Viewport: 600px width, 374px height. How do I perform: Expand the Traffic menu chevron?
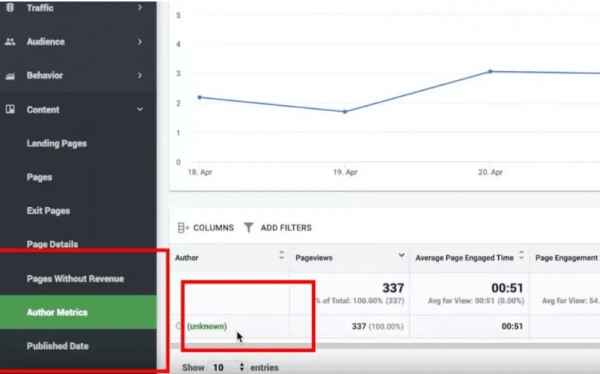point(140,7)
